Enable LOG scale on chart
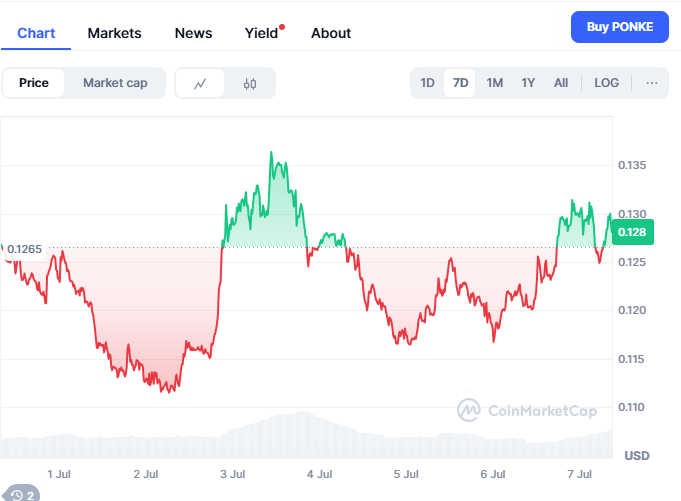 click(607, 83)
